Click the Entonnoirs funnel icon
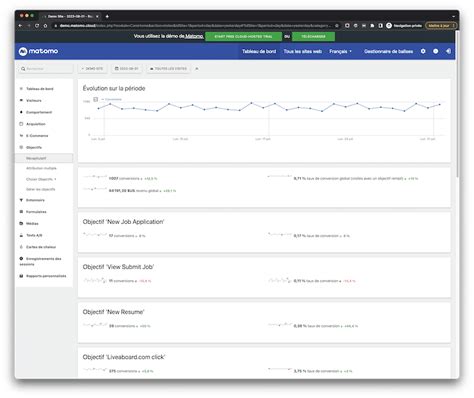The width and height of the screenshot is (474, 398). (21, 200)
